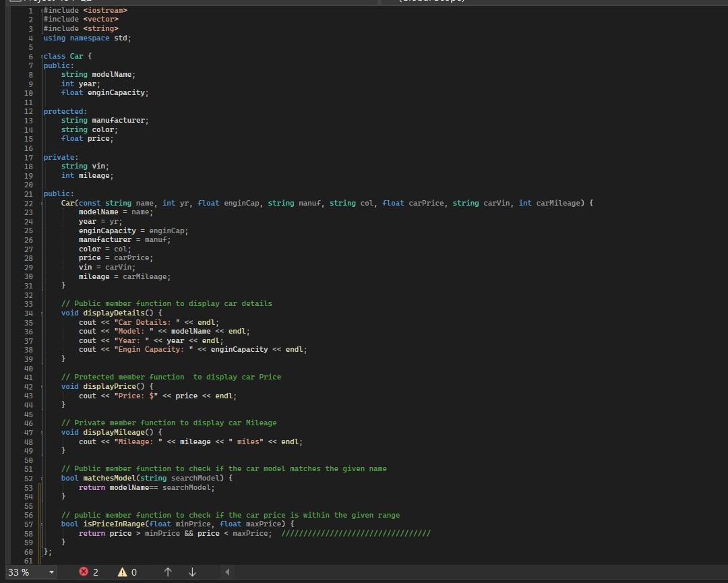Collapse the displayMileage function at line 47
This screenshot has height=583, width=728.
click(41, 433)
